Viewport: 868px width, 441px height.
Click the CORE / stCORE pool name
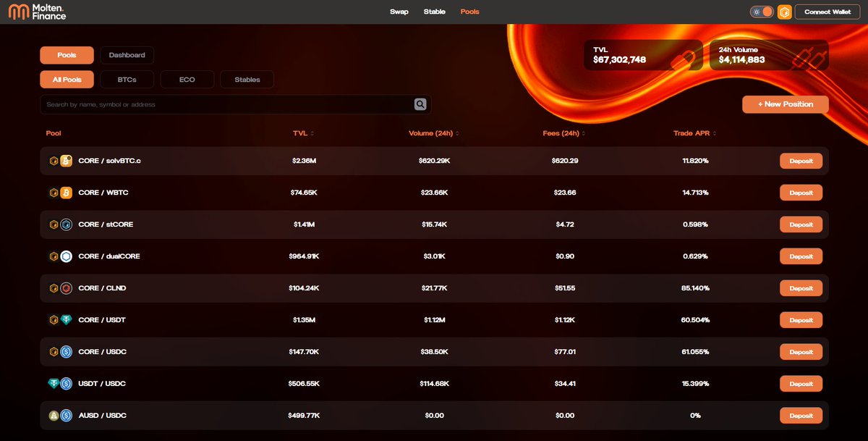tap(106, 224)
